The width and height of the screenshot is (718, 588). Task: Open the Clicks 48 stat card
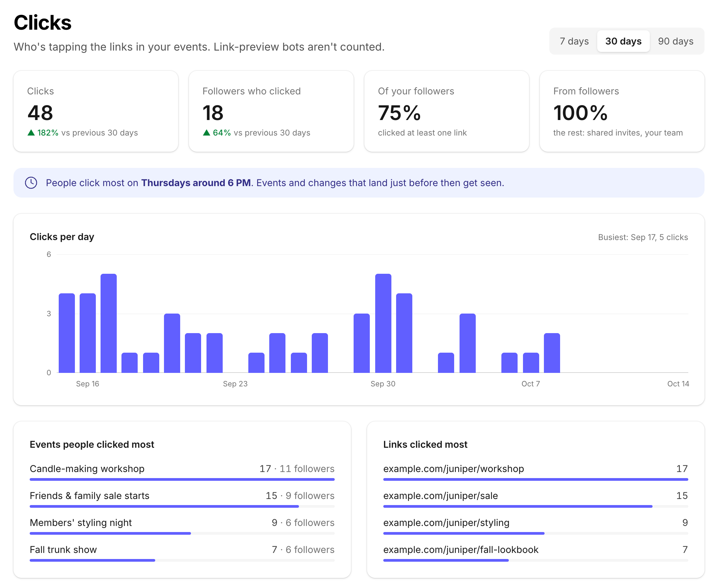(96, 111)
